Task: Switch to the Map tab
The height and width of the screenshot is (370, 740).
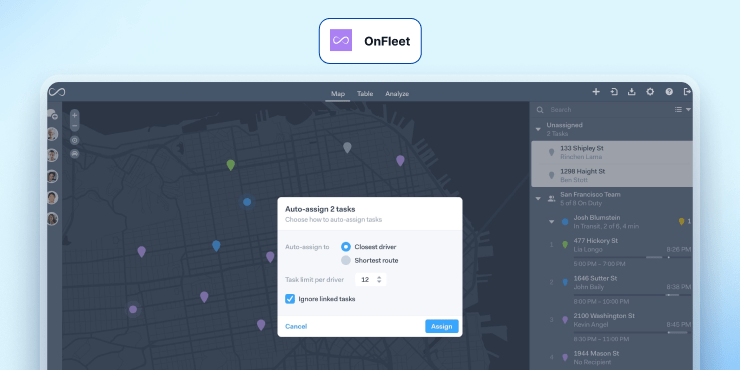Action: (x=338, y=94)
